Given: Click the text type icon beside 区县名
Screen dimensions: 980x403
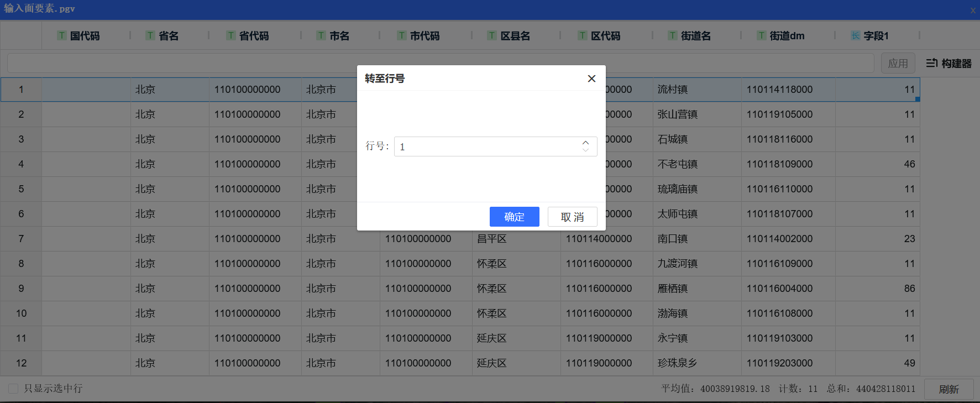Looking at the screenshot, I should click(x=492, y=36).
